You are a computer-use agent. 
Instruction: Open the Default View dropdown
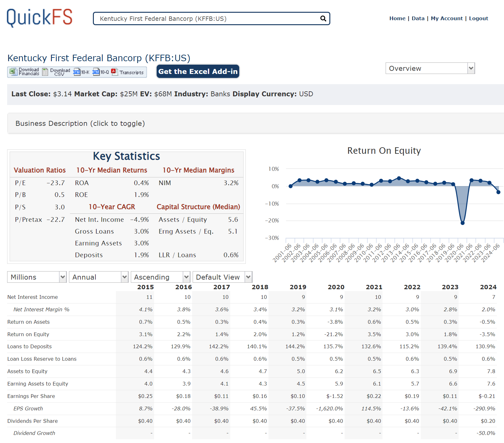pyautogui.click(x=222, y=277)
